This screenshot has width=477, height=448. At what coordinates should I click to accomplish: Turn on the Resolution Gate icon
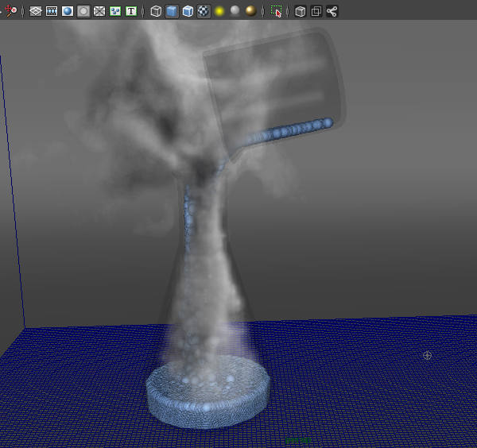(68, 12)
